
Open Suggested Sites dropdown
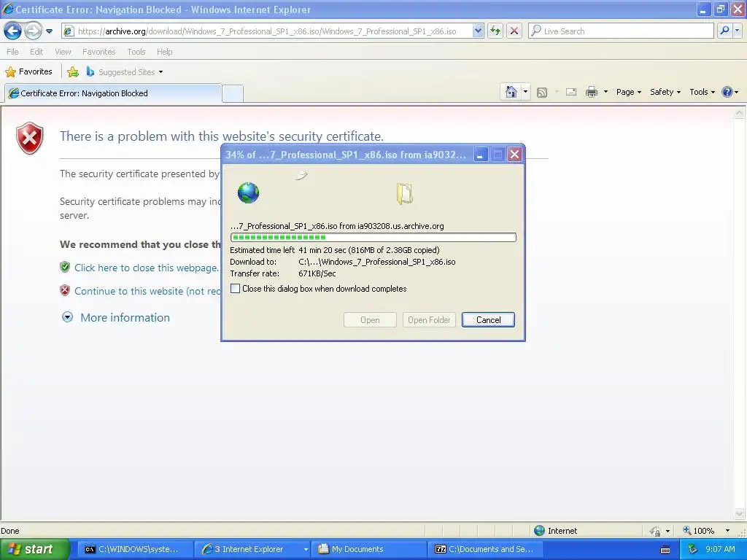coord(125,72)
